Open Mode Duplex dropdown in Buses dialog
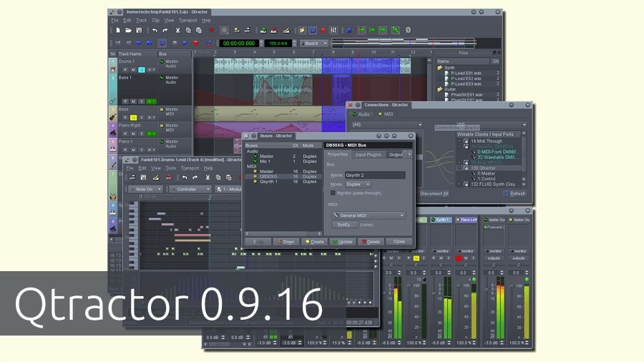 [358, 185]
